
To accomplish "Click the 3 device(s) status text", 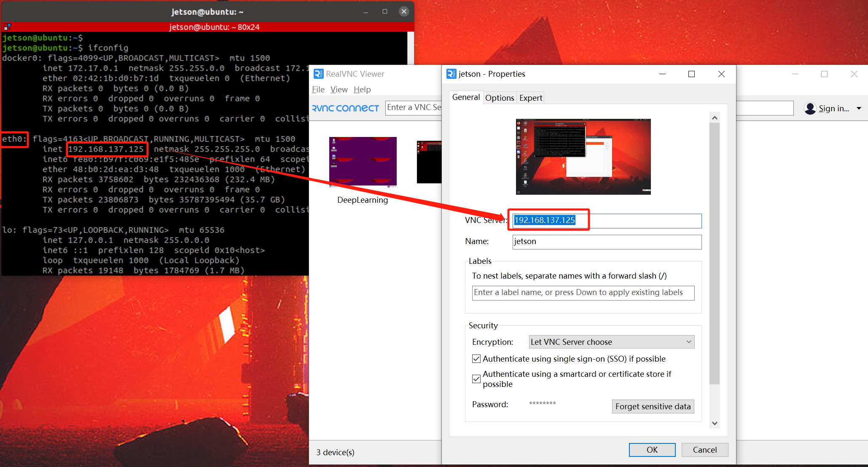I will point(335,452).
